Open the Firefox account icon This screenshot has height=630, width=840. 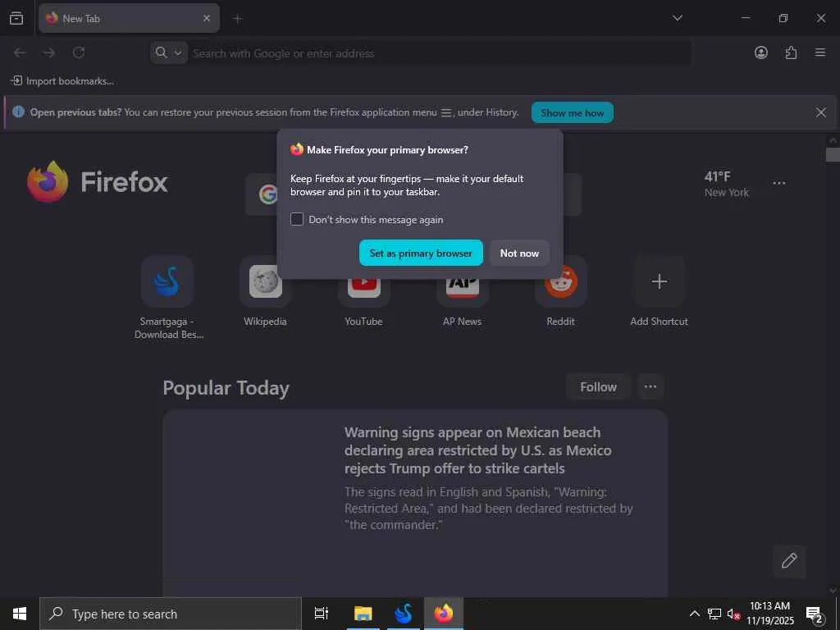760,52
